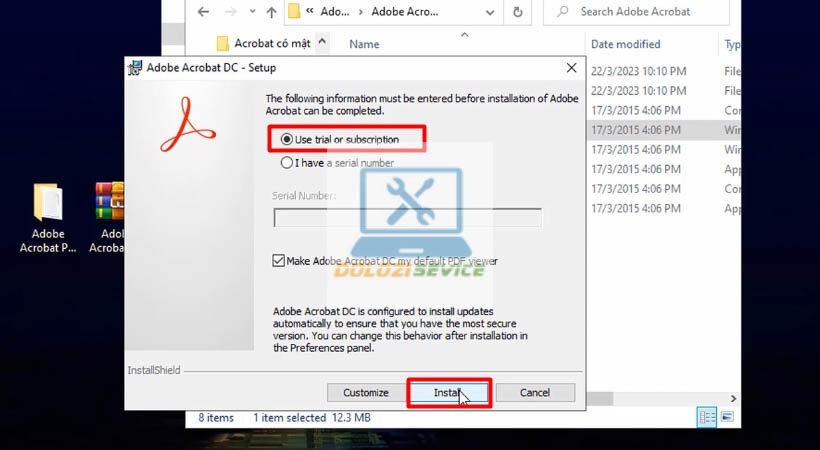Switch Explorer to details view
This screenshot has height=450, width=820.
[x=707, y=417]
